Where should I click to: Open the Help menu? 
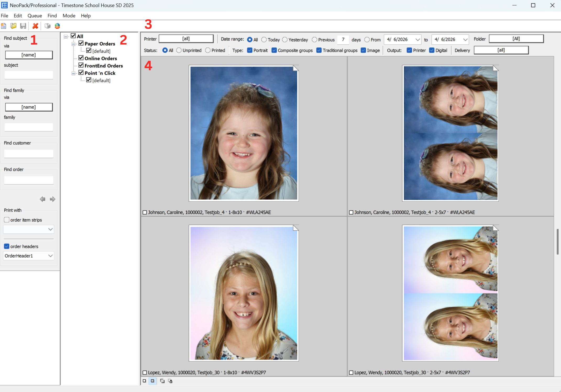(86, 16)
